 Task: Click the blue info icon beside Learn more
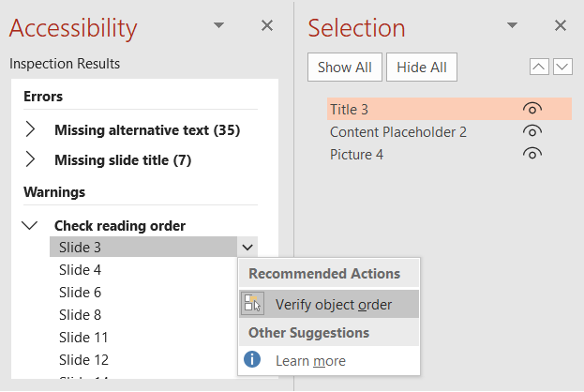tap(252, 359)
